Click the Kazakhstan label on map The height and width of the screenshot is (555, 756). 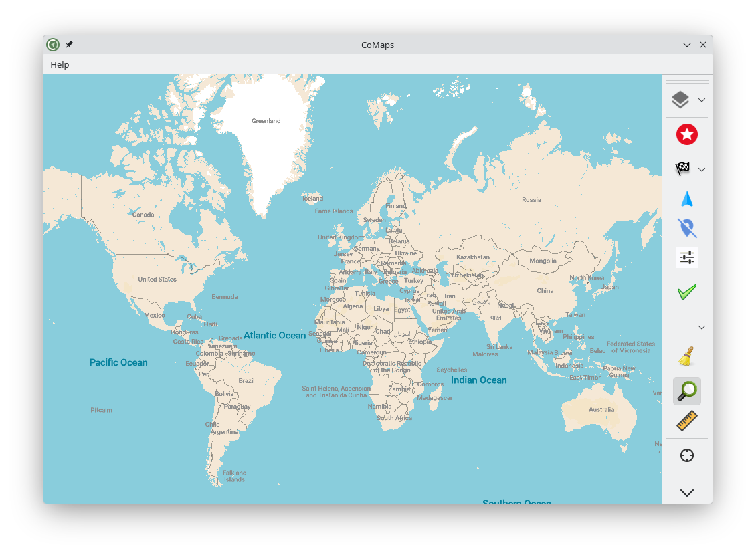pyautogui.click(x=473, y=257)
